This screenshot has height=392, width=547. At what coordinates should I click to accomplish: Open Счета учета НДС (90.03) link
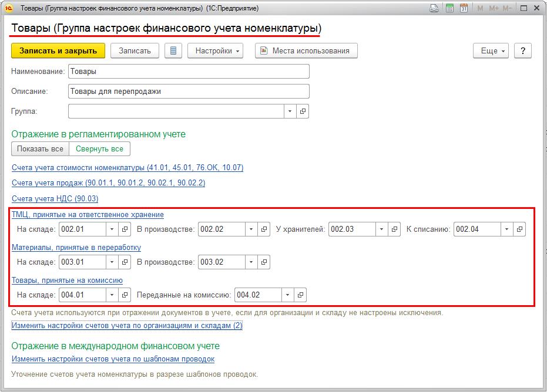[x=55, y=198]
